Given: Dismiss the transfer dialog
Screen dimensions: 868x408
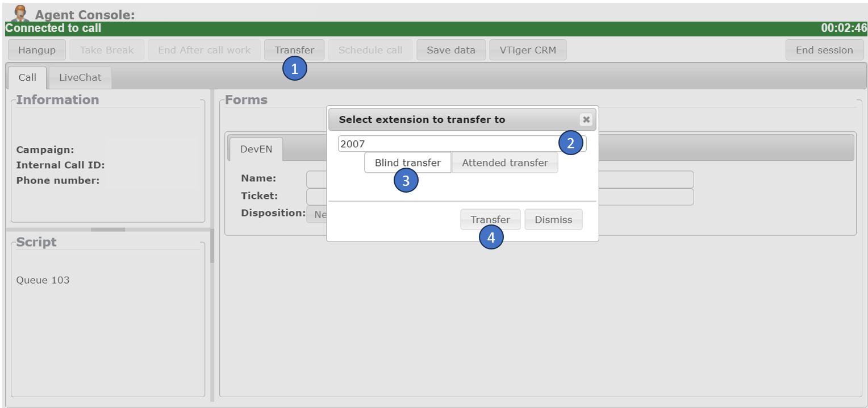Looking at the screenshot, I should pos(553,219).
